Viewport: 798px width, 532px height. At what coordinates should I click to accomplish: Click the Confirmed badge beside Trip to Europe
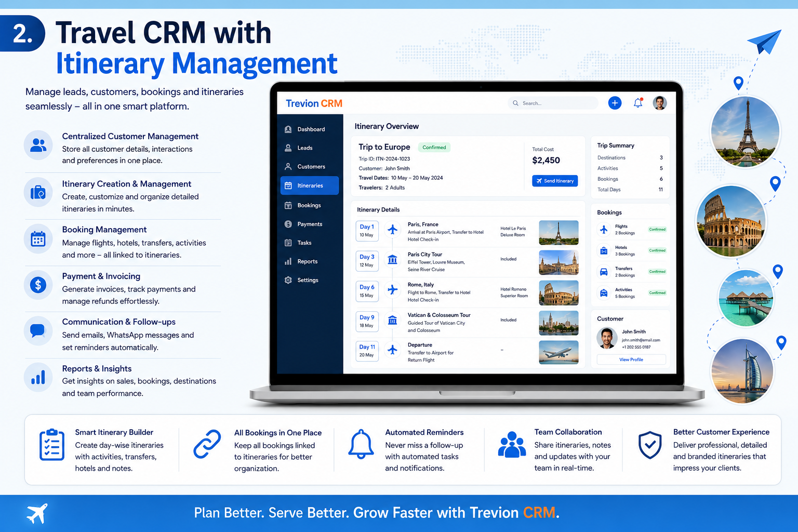click(434, 148)
